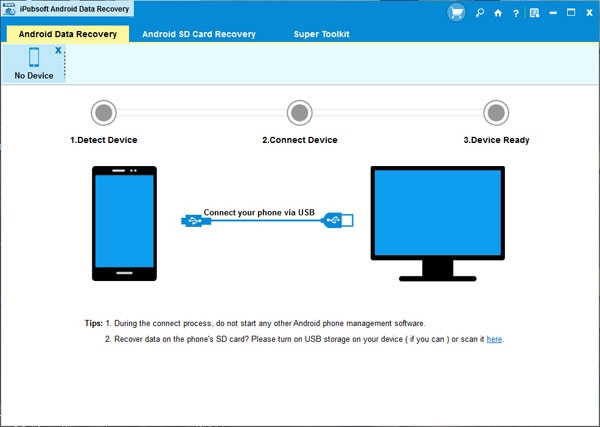The width and height of the screenshot is (600, 427).
Task: Click the Connect Device step circle
Action: click(300, 113)
